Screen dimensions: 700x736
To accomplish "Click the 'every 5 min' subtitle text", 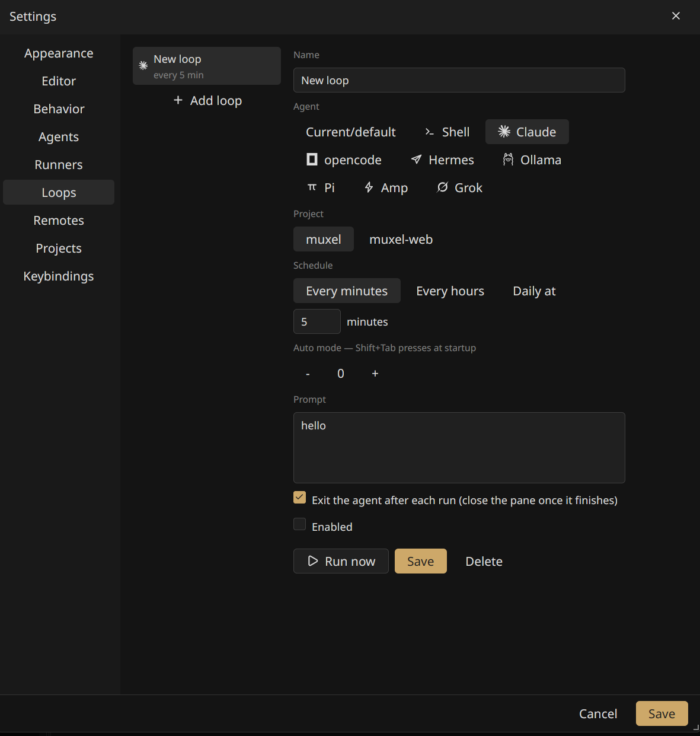I will point(178,75).
